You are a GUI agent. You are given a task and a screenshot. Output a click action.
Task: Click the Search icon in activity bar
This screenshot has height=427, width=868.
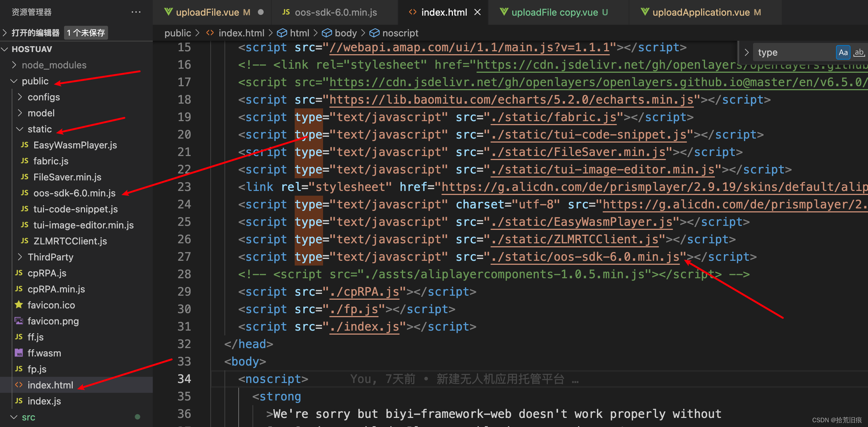tap(747, 52)
